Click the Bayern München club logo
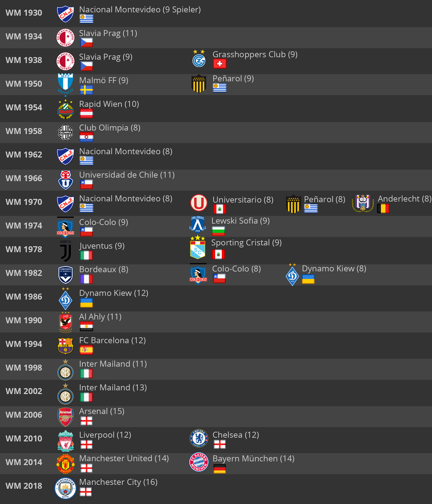This screenshot has height=504, width=432. tap(199, 462)
